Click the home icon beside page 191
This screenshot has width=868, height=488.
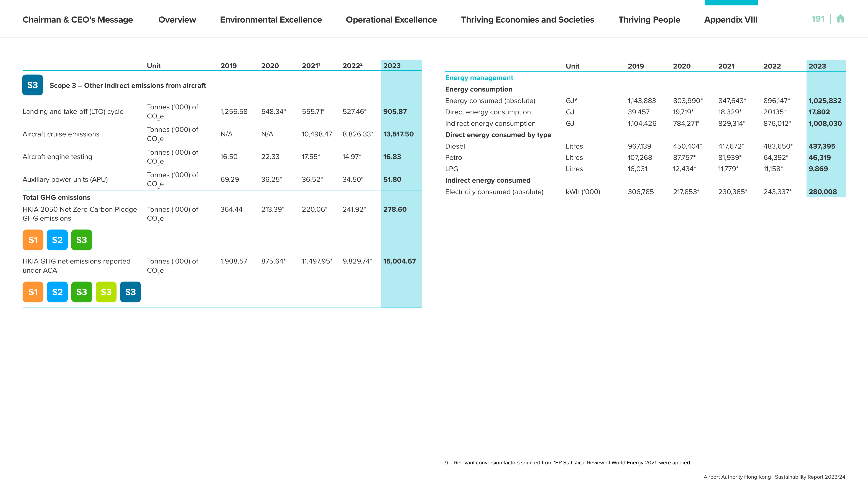tap(840, 18)
